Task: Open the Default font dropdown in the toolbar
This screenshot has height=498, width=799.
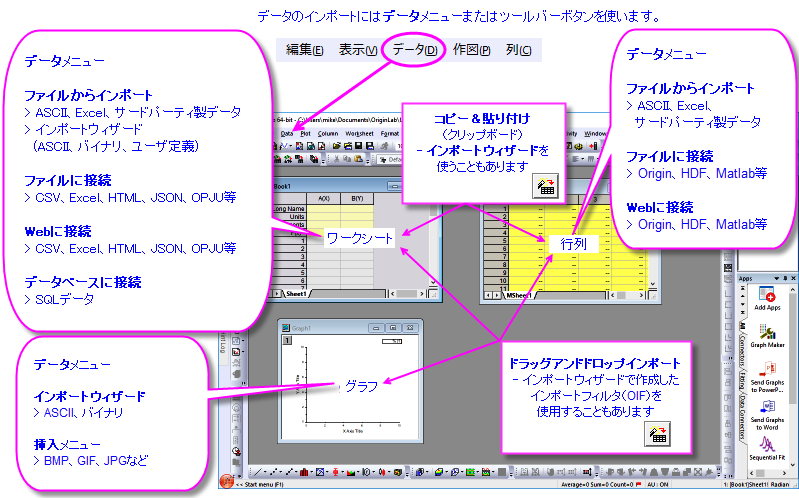Action: (388, 160)
